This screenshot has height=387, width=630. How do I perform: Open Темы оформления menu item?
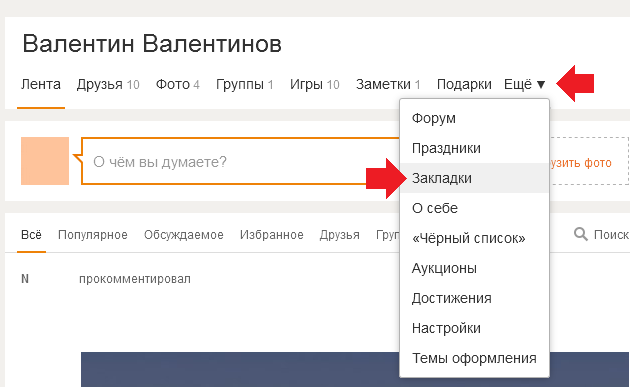(475, 358)
